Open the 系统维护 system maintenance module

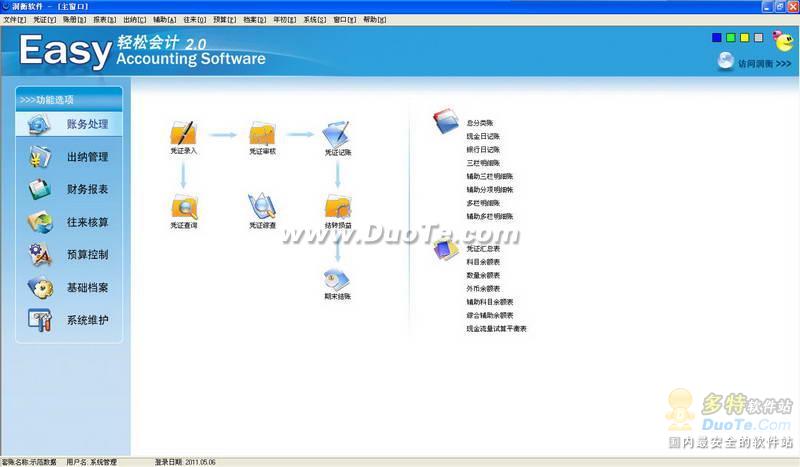point(69,320)
